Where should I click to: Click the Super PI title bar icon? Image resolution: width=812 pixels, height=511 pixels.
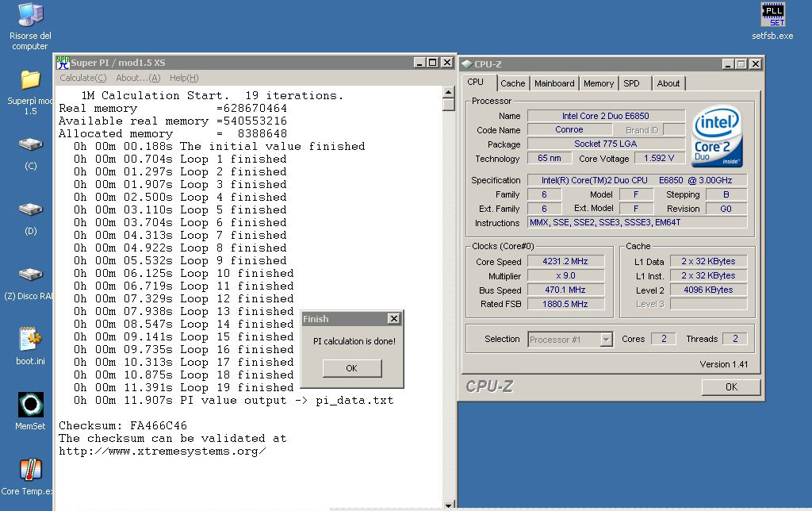(x=63, y=63)
